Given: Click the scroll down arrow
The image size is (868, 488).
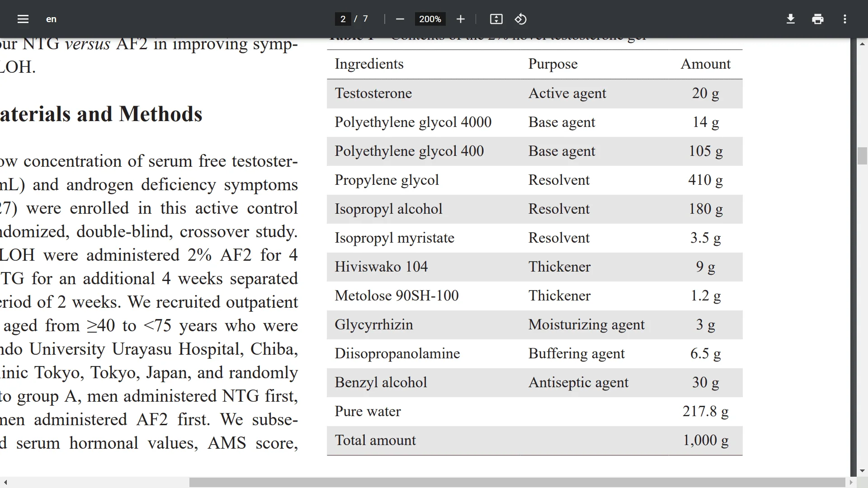Looking at the screenshot, I should [862, 470].
